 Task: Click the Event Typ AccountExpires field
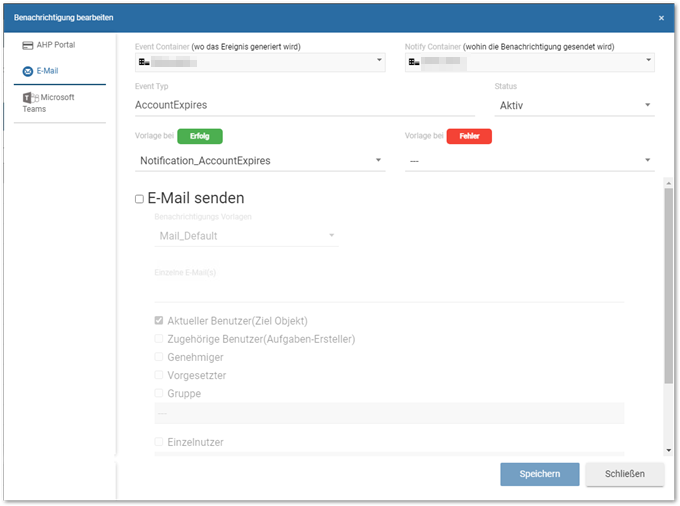[x=304, y=105]
